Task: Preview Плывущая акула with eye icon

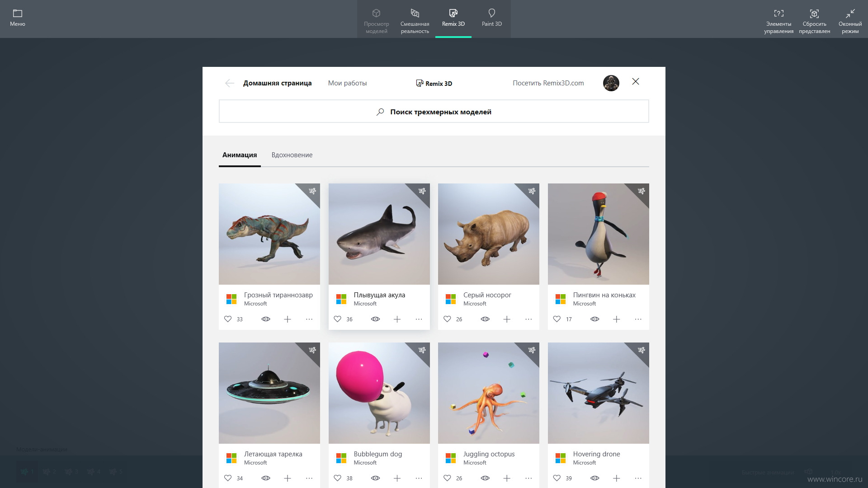Action: pyautogui.click(x=375, y=319)
